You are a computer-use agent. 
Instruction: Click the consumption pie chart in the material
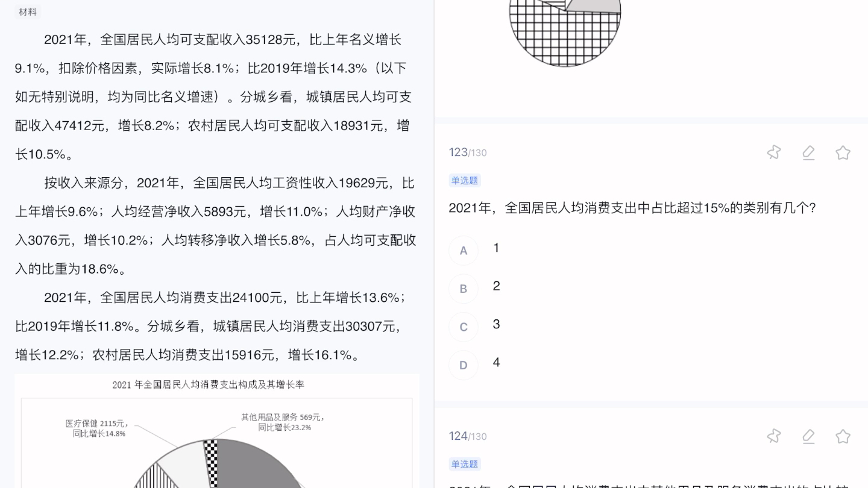click(217, 463)
